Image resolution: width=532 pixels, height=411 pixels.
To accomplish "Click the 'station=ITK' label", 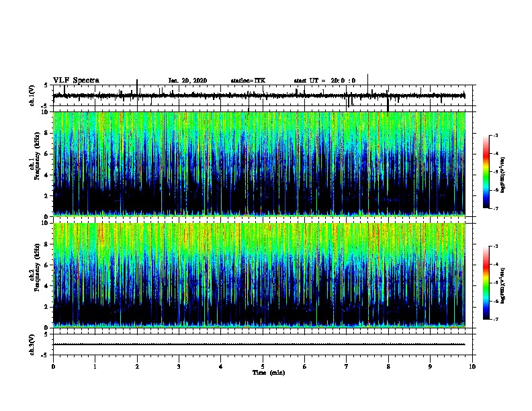I will click(x=248, y=81).
